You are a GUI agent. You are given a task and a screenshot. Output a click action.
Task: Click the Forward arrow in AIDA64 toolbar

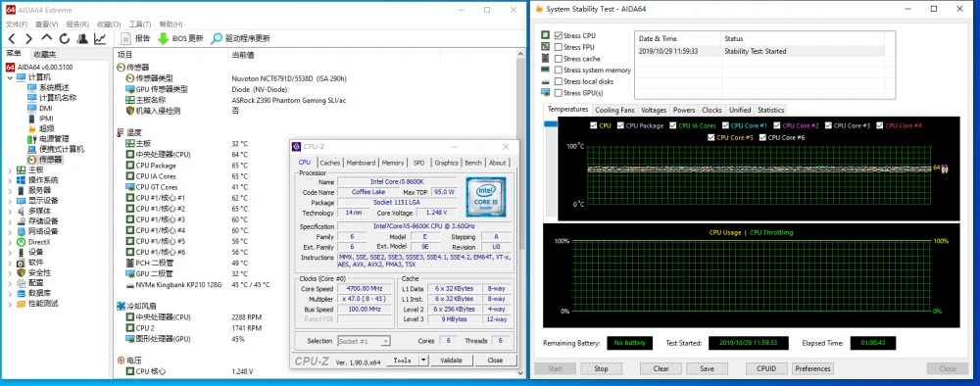coord(28,39)
